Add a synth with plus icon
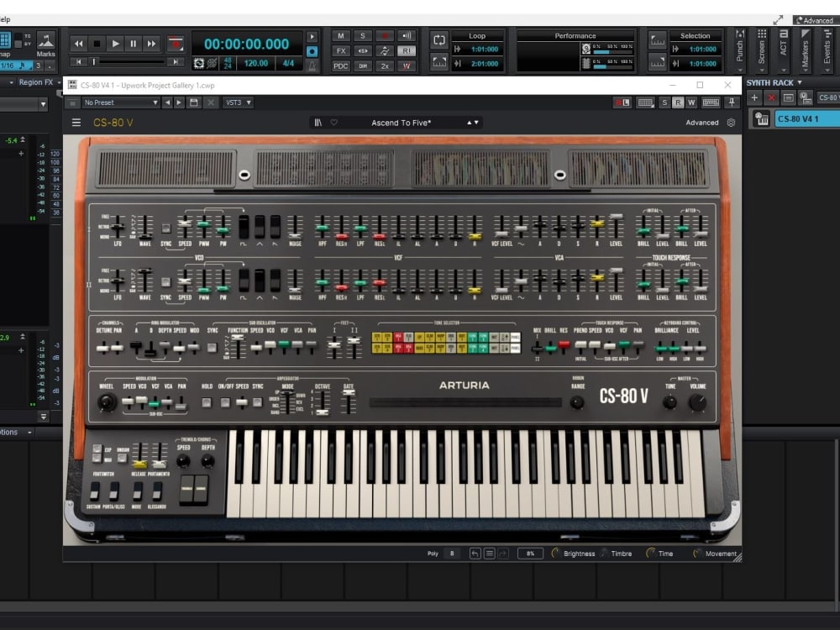 pyautogui.click(x=754, y=97)
